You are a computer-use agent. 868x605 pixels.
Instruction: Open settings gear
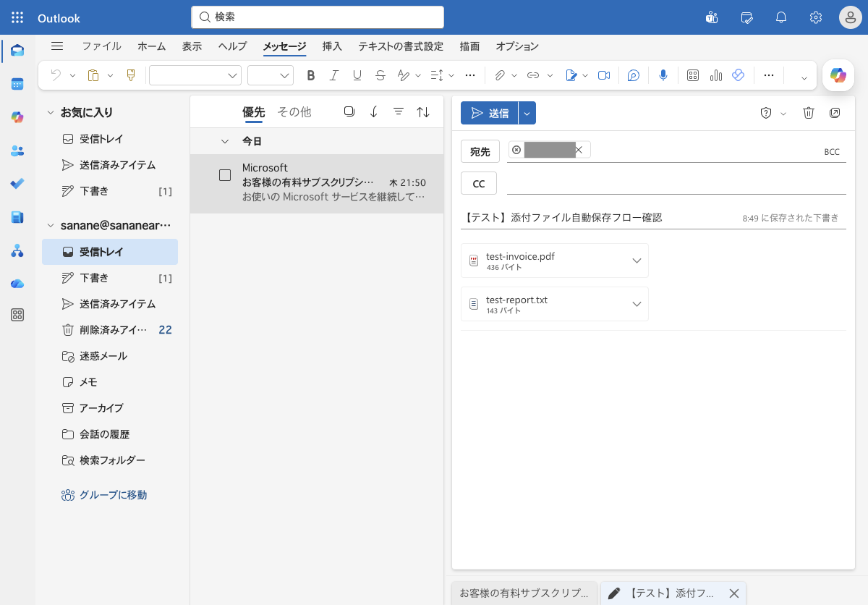click(816, 18)
